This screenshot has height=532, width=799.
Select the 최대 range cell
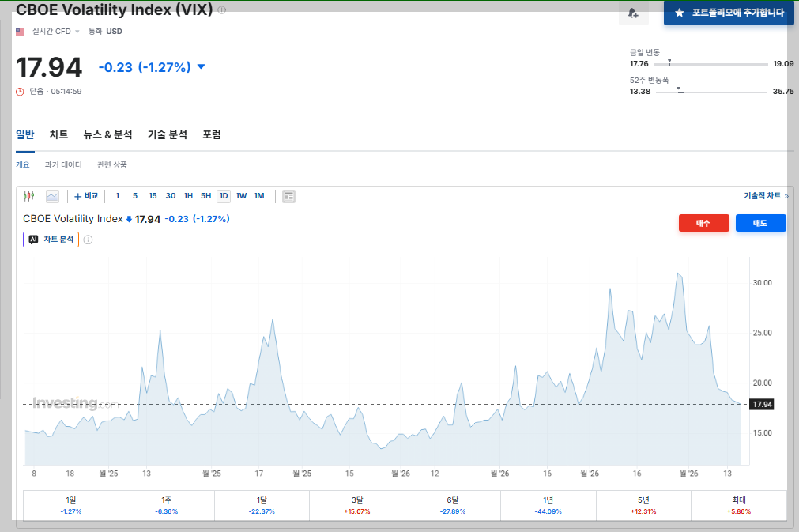click(739, 505)
